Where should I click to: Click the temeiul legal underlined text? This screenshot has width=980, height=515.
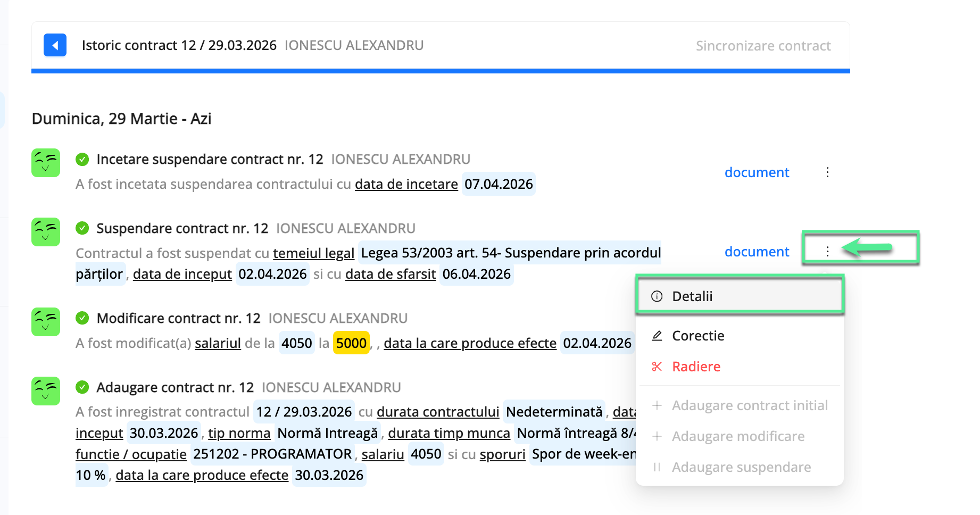click(x=313, y=253)
